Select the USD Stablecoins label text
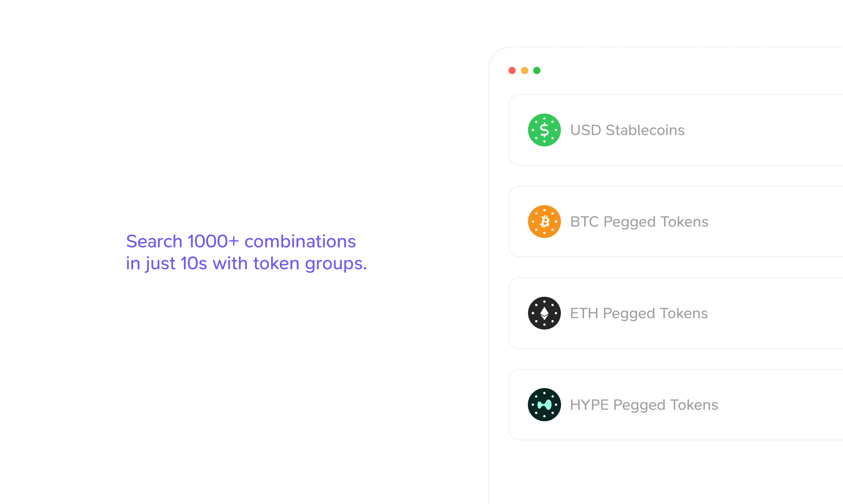 [x=627, y=130]
